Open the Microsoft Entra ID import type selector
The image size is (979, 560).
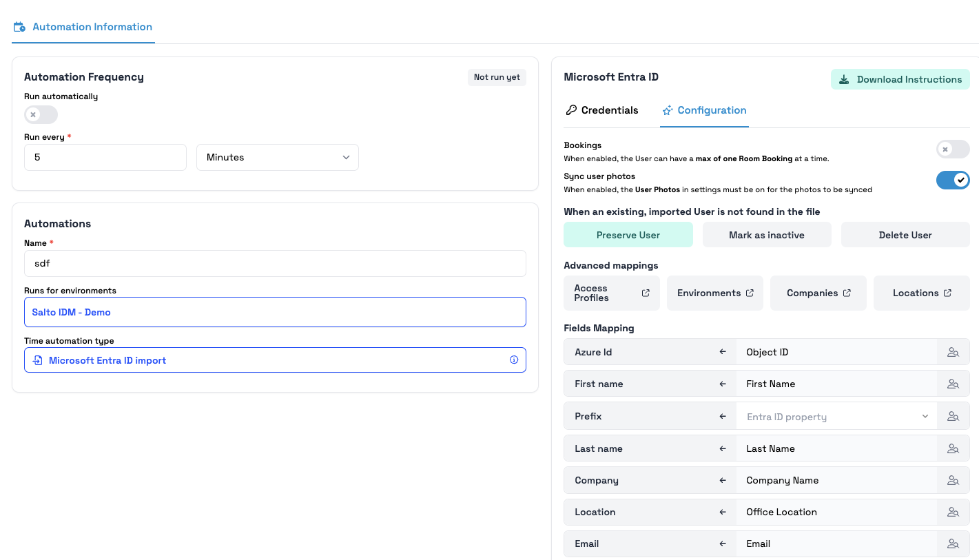click(275, 360)
